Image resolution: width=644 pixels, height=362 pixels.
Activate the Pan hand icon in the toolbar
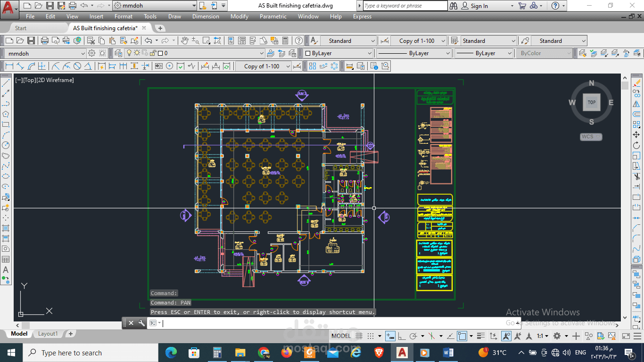click(185, 41)
